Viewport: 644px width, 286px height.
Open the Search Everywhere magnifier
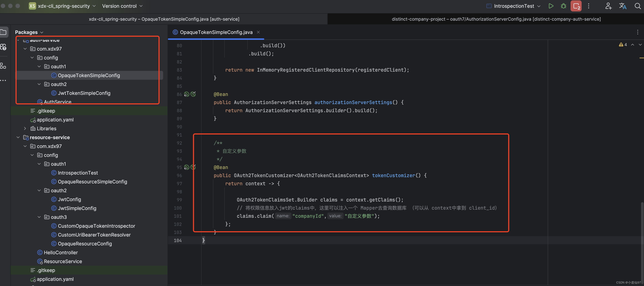coord(638,6)
